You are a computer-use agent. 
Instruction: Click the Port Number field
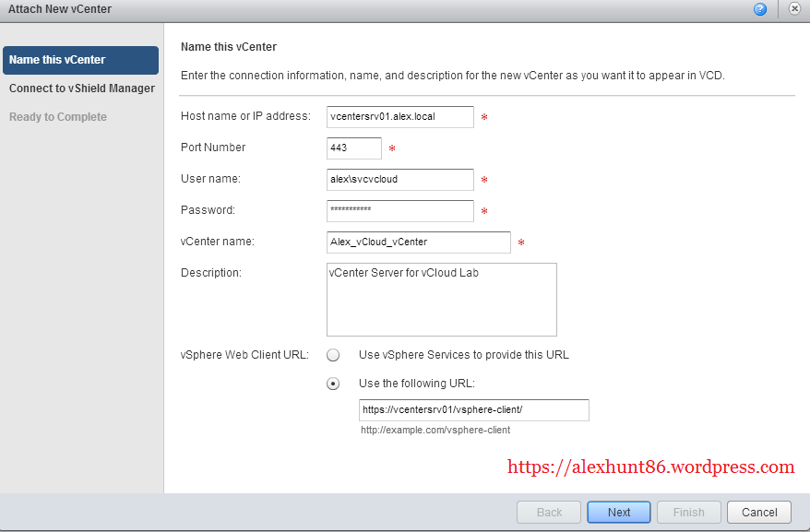(x=354, y=148)
